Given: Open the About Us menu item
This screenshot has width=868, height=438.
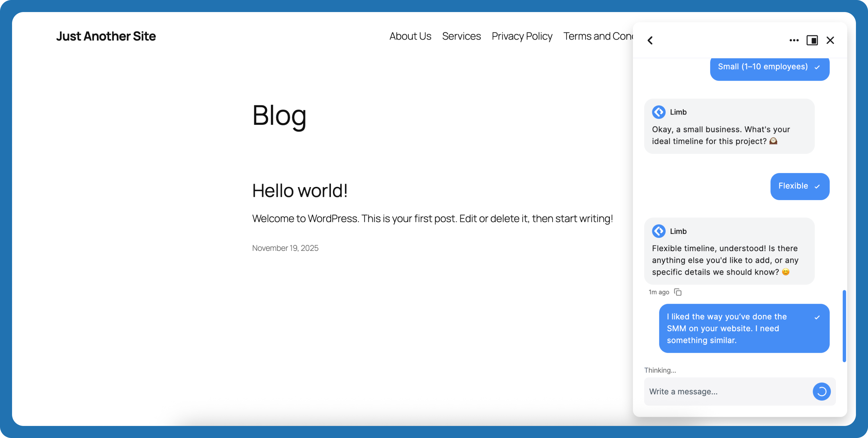Looking at the screenshot, I should pyautogui.click(x=410, y=36).
